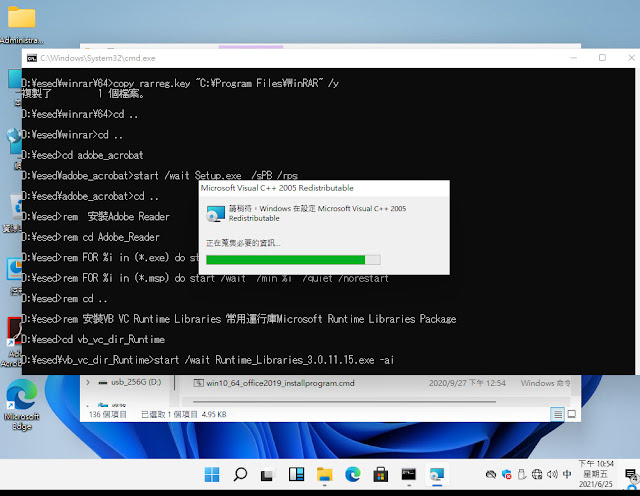640x496 pixels.
Task: Click the installer disc icon in dialog
Action: coord(216,214)
